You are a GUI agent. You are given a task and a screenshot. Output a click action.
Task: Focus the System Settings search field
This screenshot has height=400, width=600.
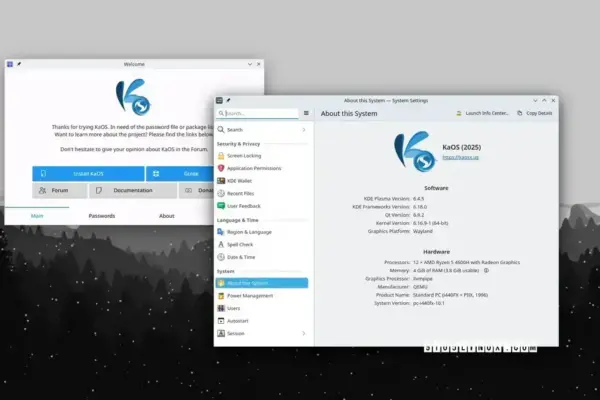258,113
